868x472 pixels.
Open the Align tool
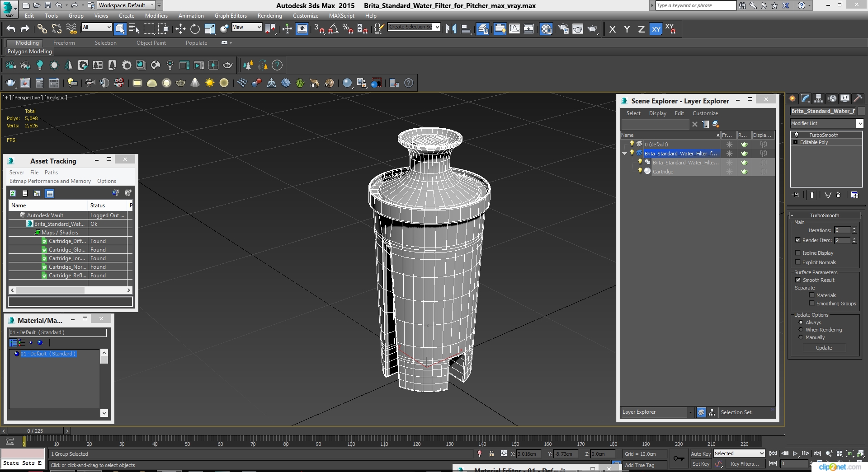[x=466, y=29]
